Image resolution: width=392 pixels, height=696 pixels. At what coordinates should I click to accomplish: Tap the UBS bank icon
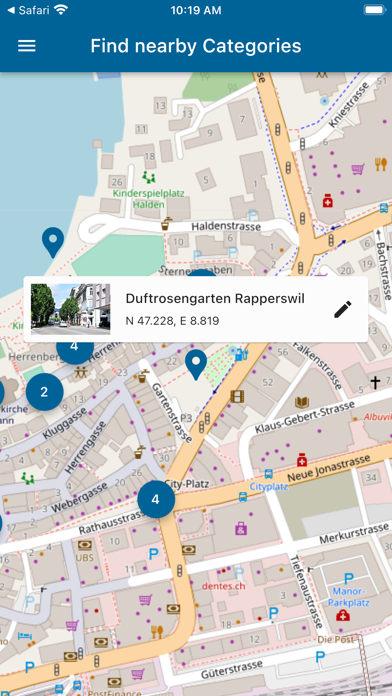pos(85,545)
